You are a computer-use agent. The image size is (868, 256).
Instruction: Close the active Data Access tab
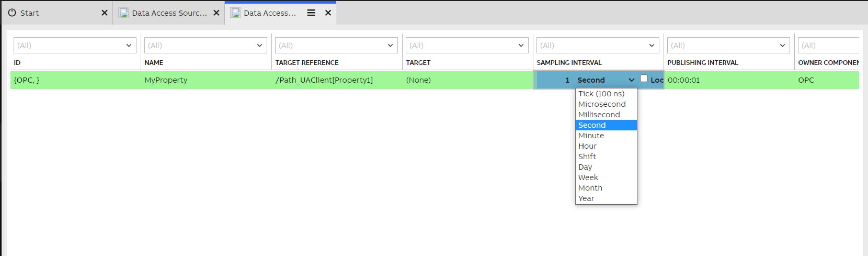click(328, 13)
